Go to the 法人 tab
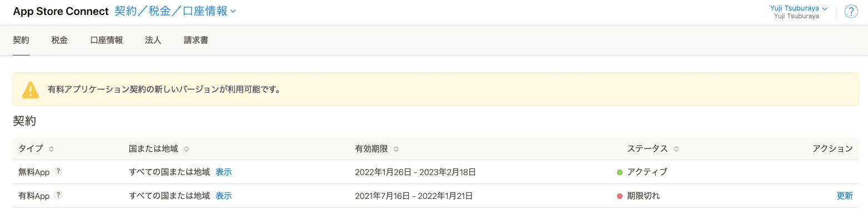Screen dimensions: 868x220 (x=153, y=40)
